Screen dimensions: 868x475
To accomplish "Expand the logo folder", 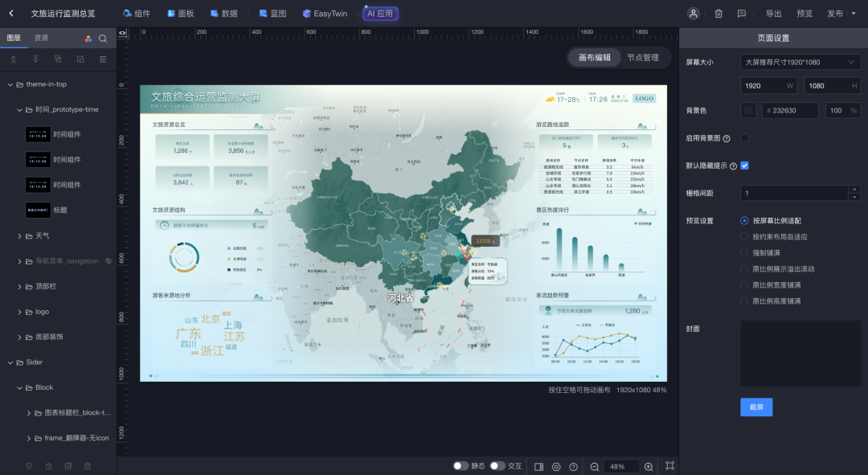I will (x=19, y=312).
